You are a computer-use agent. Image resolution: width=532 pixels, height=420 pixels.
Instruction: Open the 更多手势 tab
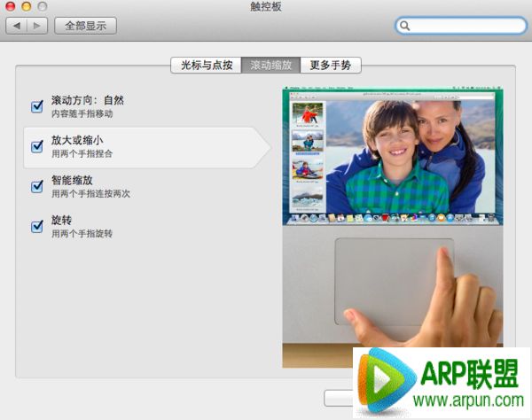coord(331,65)
